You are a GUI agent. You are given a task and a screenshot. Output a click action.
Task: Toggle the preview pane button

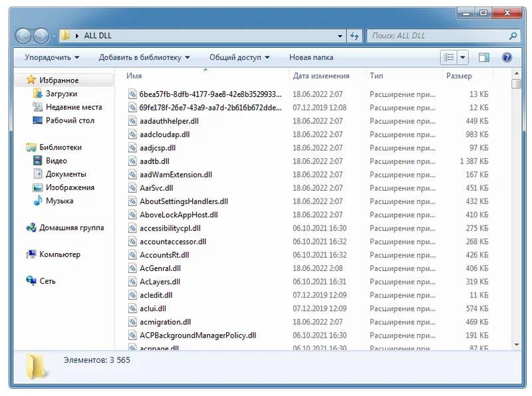pyautogui.click(x=484, y=57)
